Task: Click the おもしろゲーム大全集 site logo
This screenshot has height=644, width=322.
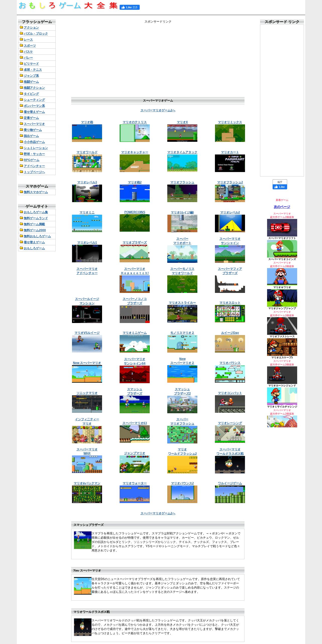Action: tap(68, 6)
